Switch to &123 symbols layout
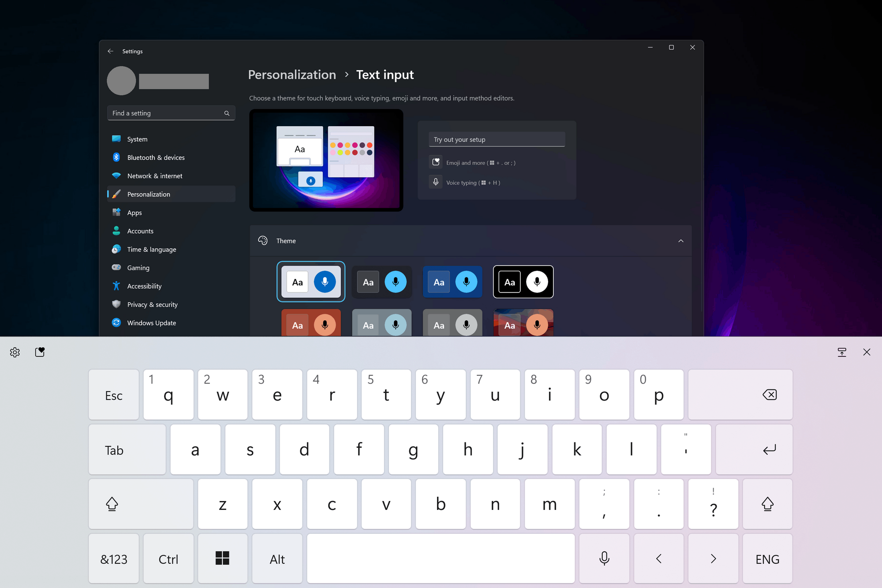This screenshot has height=588, width=882. 114,558
